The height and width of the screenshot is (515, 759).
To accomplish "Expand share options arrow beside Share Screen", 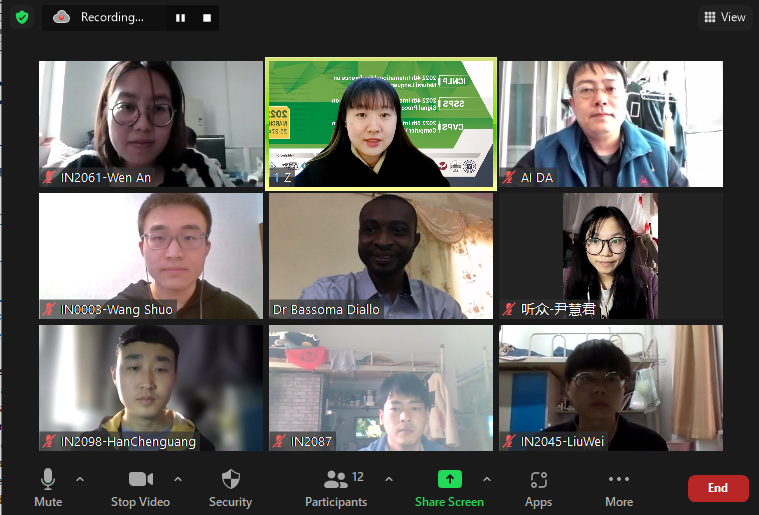I will pyautogui.click(x=486, y=479).
